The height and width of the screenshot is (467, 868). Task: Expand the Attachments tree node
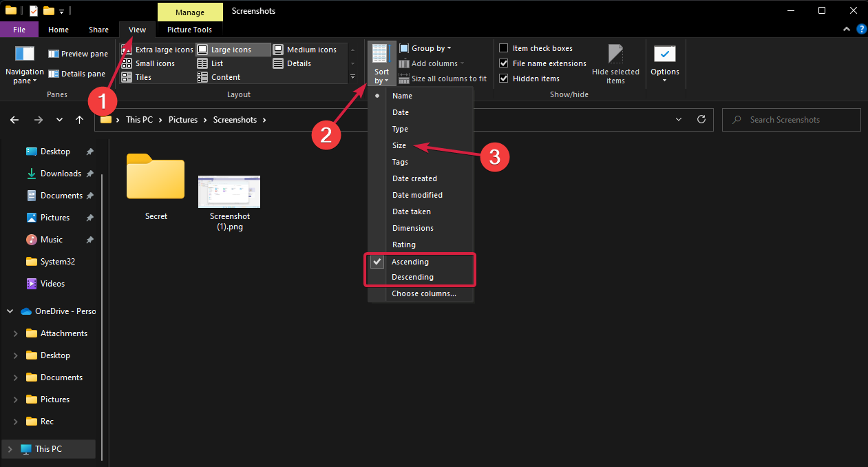[15, 333]
